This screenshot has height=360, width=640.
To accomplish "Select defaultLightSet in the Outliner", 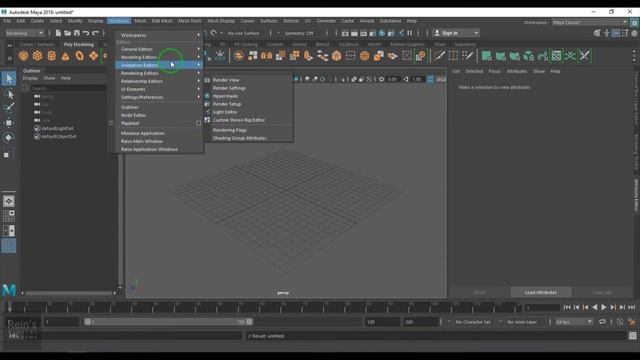I will point(58,128).
